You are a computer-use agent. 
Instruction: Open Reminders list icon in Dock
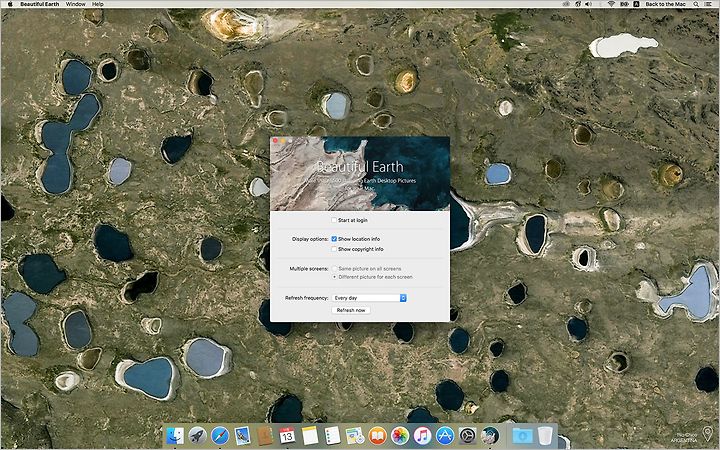pyautogui.click(x=332, y=435)
